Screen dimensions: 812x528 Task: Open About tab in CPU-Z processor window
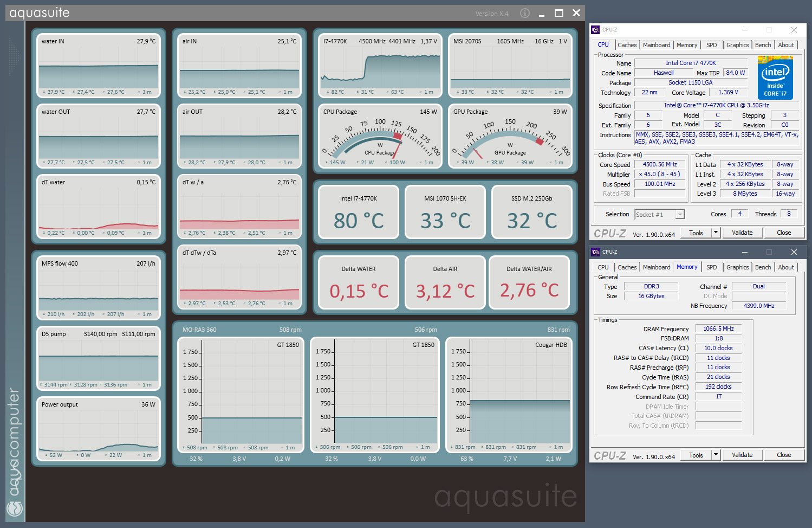coord(787,45)
